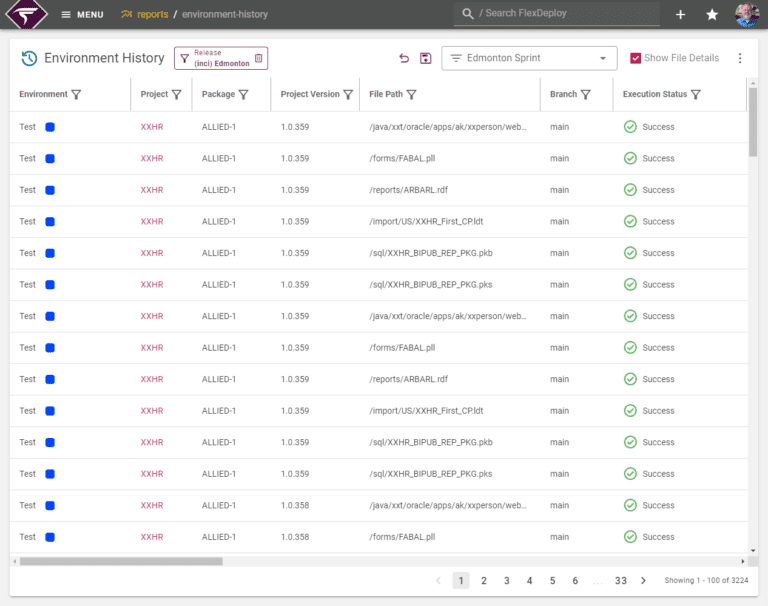Click the undo revert arrow icon

click(404, 58)
